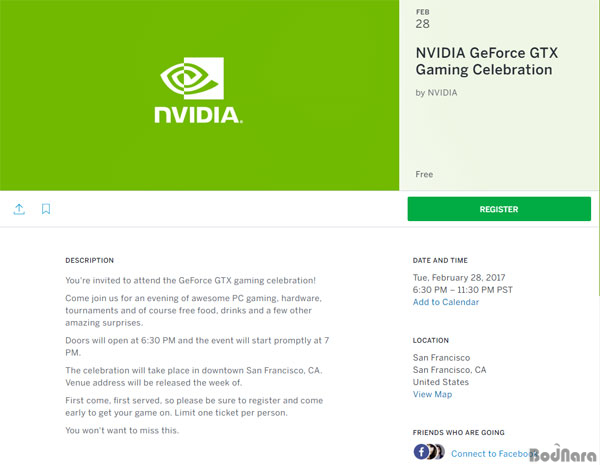
Task: Click Connect to Facebook link
Action: coord(494,454)
